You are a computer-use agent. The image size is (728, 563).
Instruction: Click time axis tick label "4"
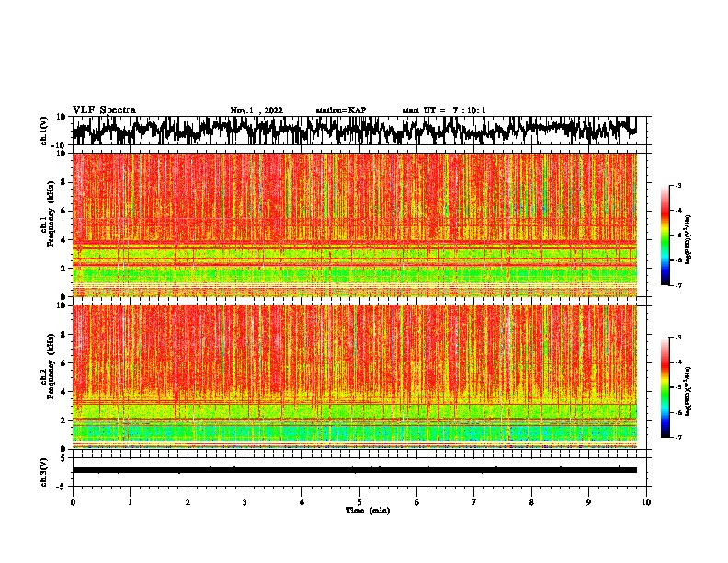pos(302,502)
